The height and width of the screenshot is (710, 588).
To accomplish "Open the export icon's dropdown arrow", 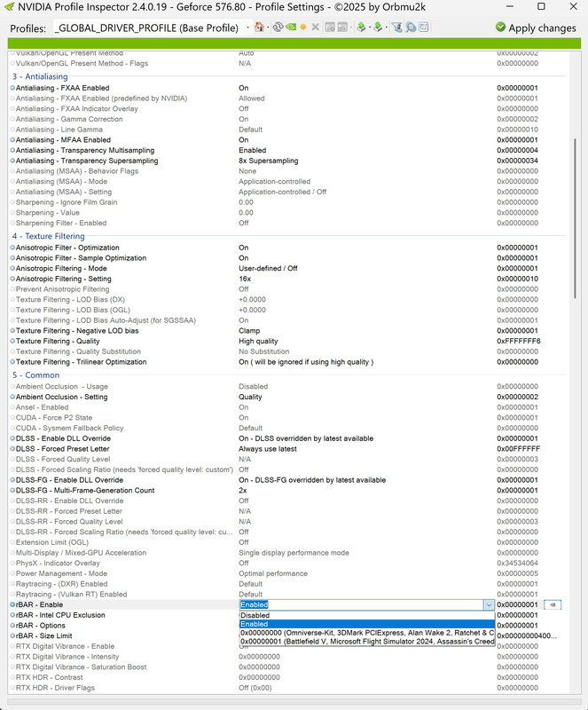I will coord(369,28).
